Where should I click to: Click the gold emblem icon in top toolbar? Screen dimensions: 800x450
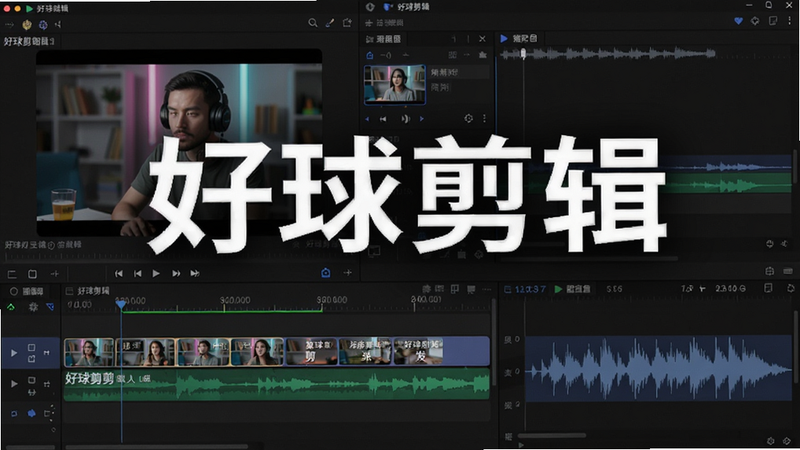(27, 24)
